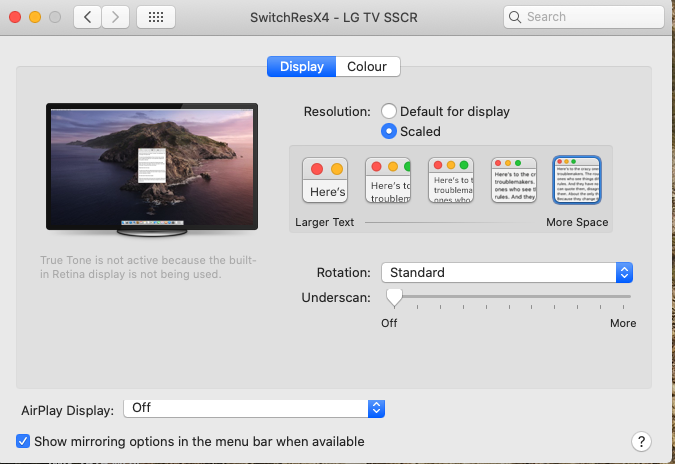Image resolution: width=675 pixels, height=464 pixels.
Task: Go back with the left chevron button
Action: 88,17
